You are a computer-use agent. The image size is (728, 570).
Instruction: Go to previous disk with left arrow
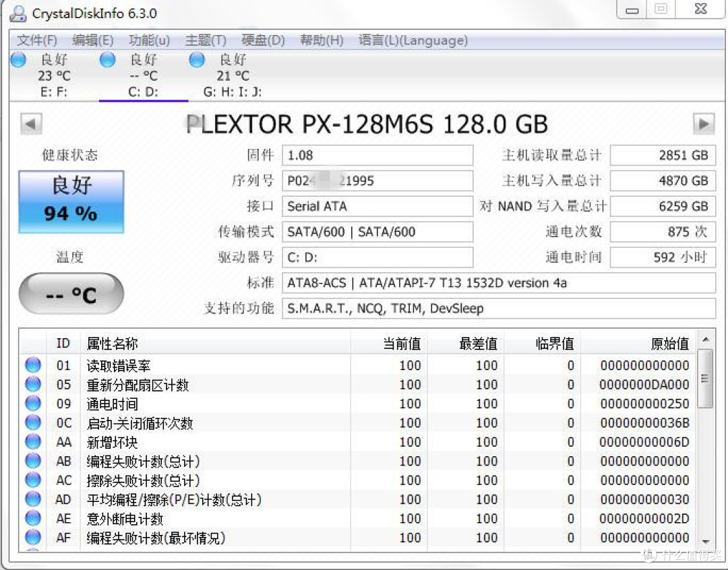pyautogui.click(x=31, y=124)
